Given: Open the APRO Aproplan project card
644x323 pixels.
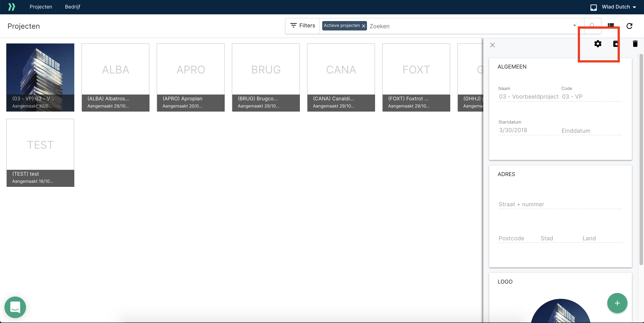Looking at the screenshot, I should (x=191, y=77).
